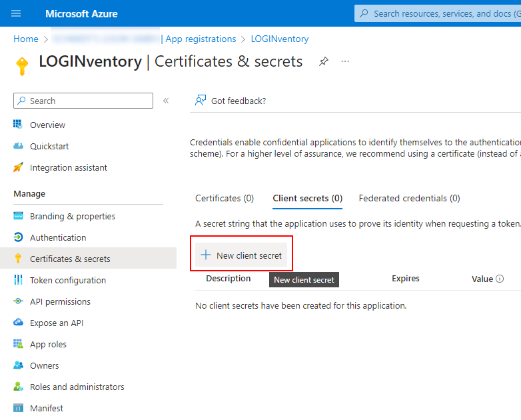521x420 pixels.
Task: Open LOGINventory breadcrumb link
Action: click(x=280, y=39)
